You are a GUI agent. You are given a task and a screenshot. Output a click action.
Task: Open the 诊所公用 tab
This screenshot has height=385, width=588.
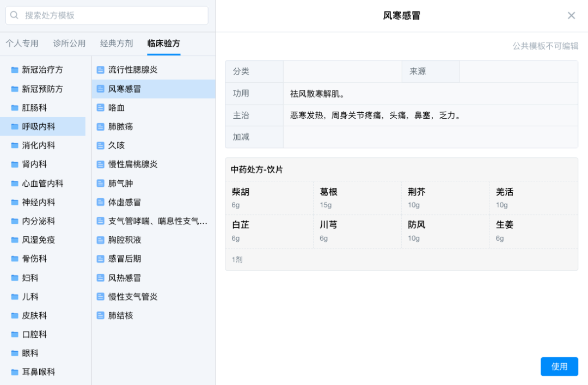[x=69, y=44]
